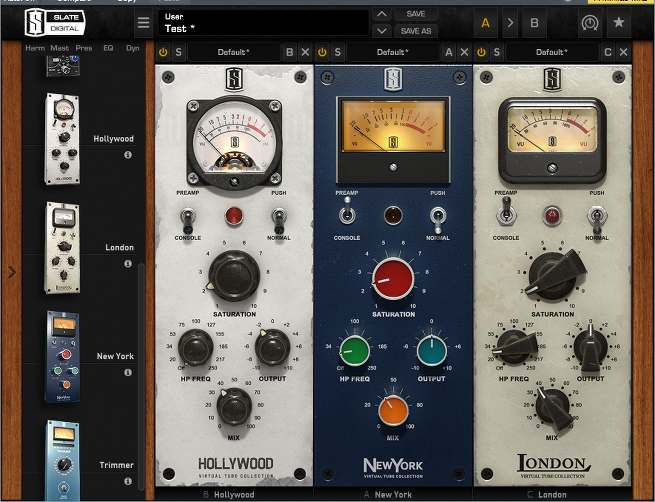The image size is (655, 502).
Task: Copy A to B with the arrow button
Action: point(510,23)
